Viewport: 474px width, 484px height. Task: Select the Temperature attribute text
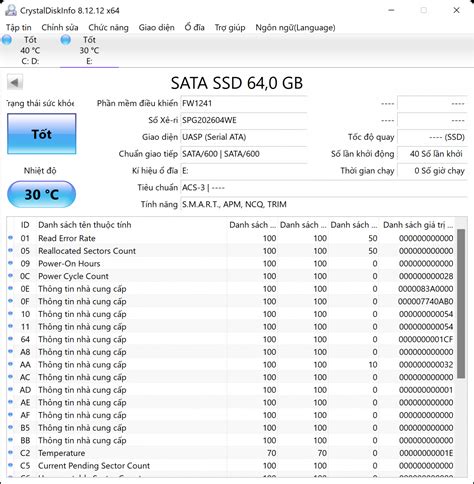pos(61,453)
